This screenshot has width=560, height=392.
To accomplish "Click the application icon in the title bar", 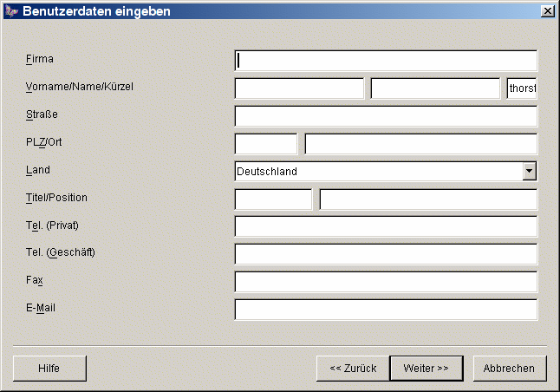I will point(11,11).
